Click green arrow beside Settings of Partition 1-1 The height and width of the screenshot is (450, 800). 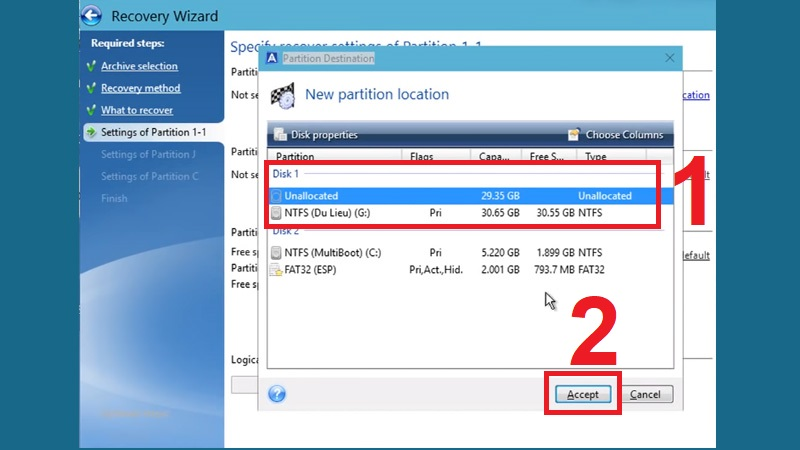point(91,132)
